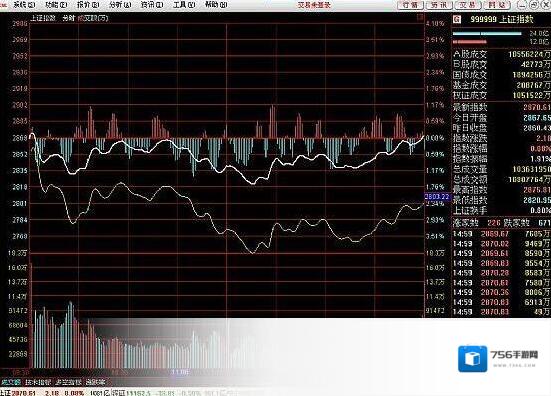
Task: Click the 999999 上证指数 title
Action: click(502, 19)
